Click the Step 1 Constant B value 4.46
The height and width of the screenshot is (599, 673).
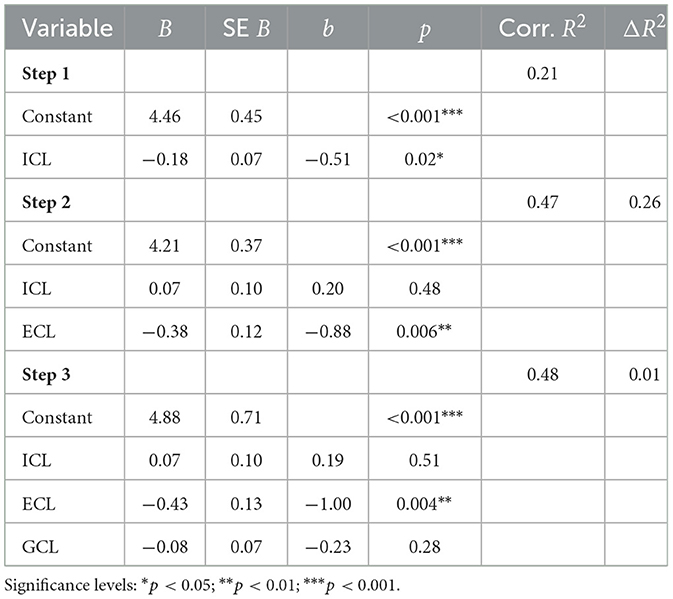[x=165, y=116]
